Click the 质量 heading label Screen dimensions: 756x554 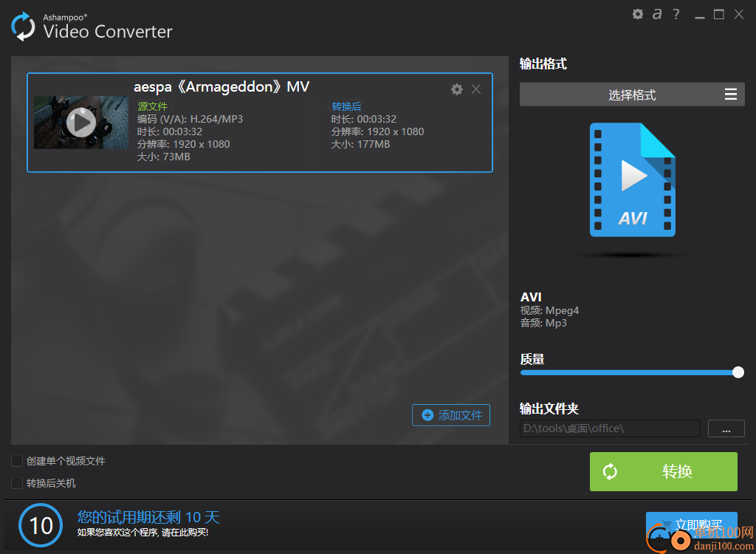[x=532, y=359]
